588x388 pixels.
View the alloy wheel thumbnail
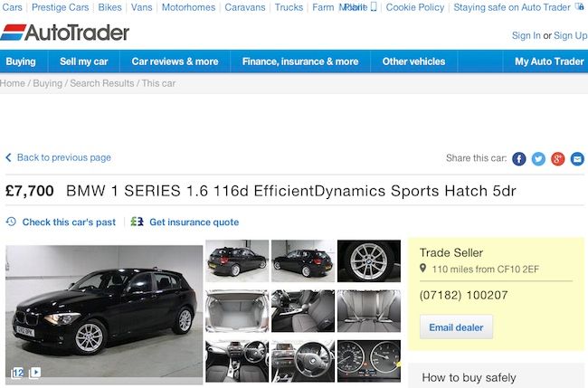tap(369, 260)
